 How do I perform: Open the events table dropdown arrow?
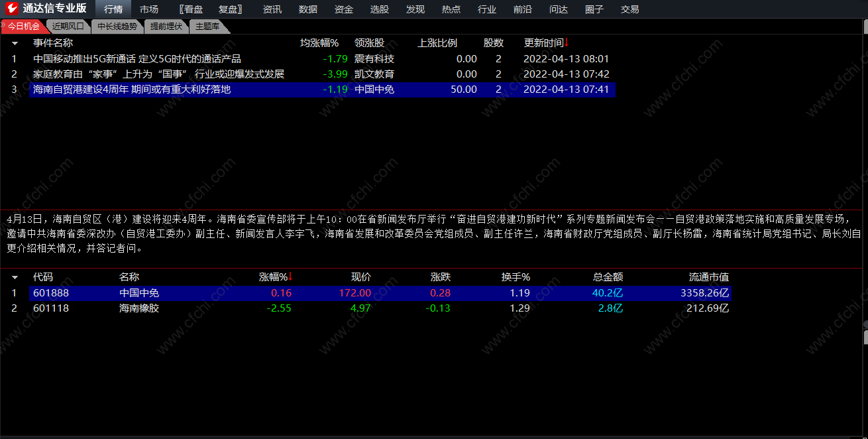[x=15, y=43]
